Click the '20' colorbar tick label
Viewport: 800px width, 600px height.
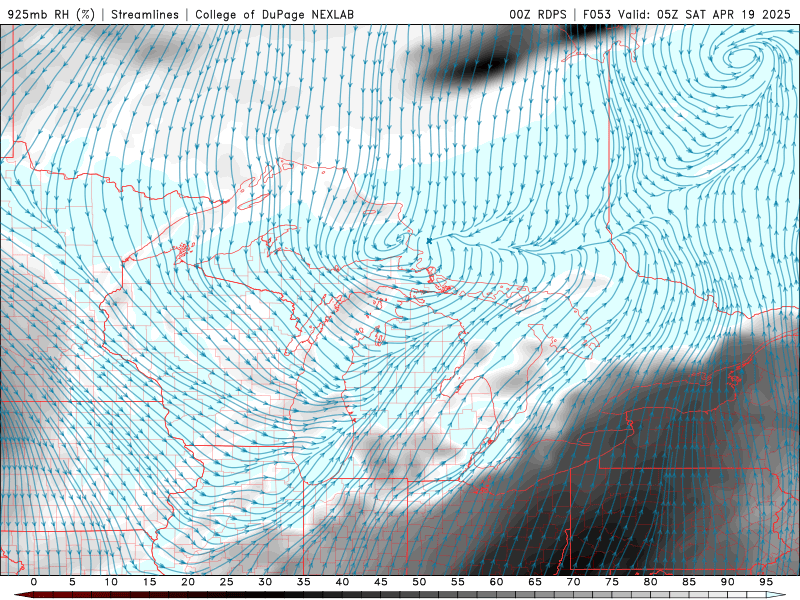(x=188, y=582)
